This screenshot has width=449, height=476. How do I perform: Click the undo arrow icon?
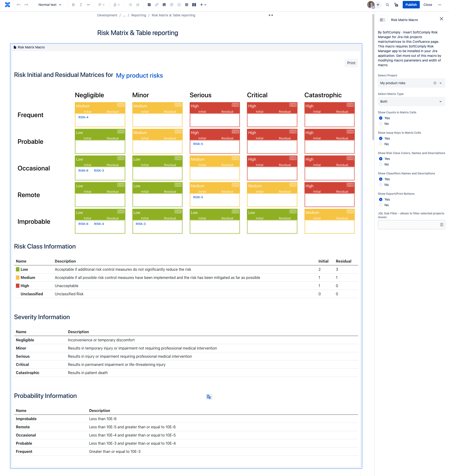[19, 5]
